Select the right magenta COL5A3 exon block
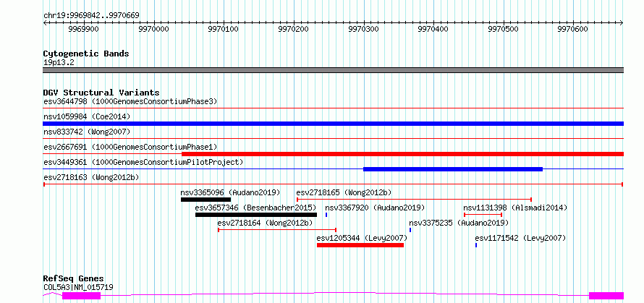The width and height of the screenshot is (644, 303). coord(606,296)
